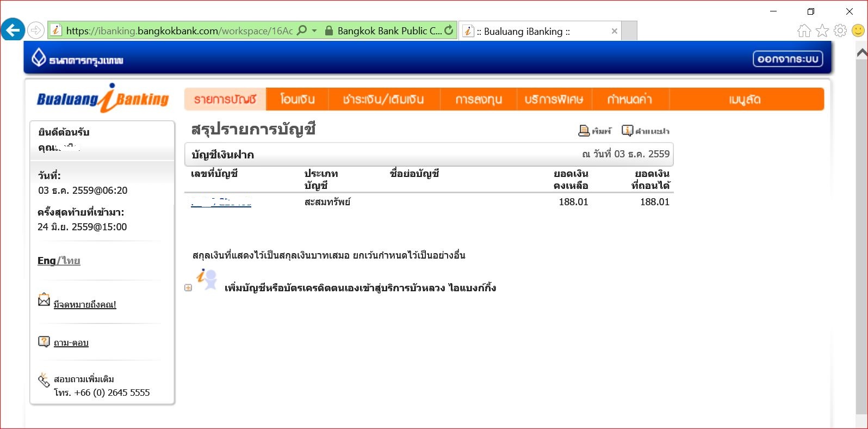Click the mail envelope icon
Screen dimensions: 868x429
(x=44, y=300)
